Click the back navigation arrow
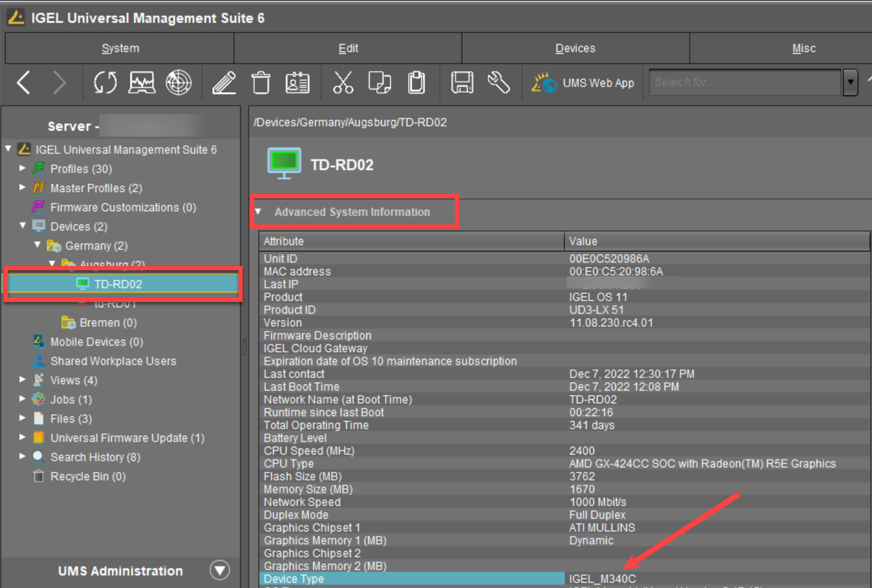This screenshot has height=588, width=872. coord(24,82)
